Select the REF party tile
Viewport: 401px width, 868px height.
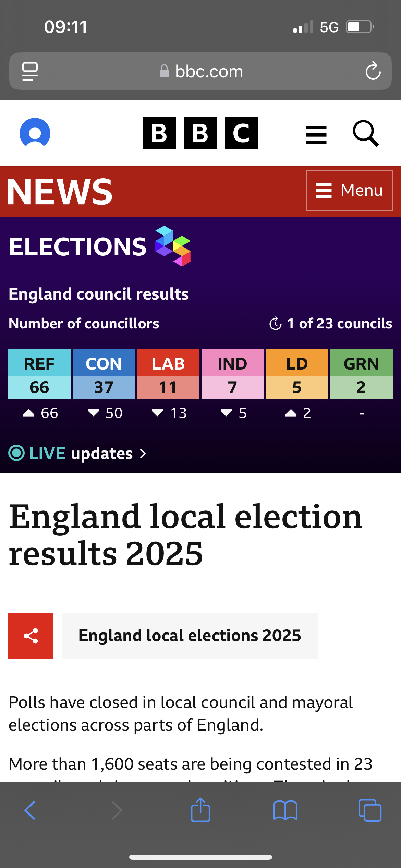(x=39, y=374)
